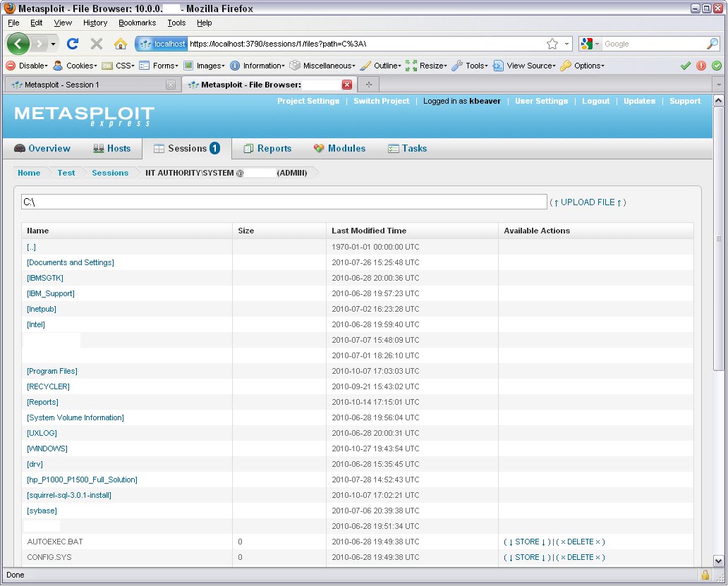Open the Edit menu
The width and height of the screenshot is (728, 586).
36,23
